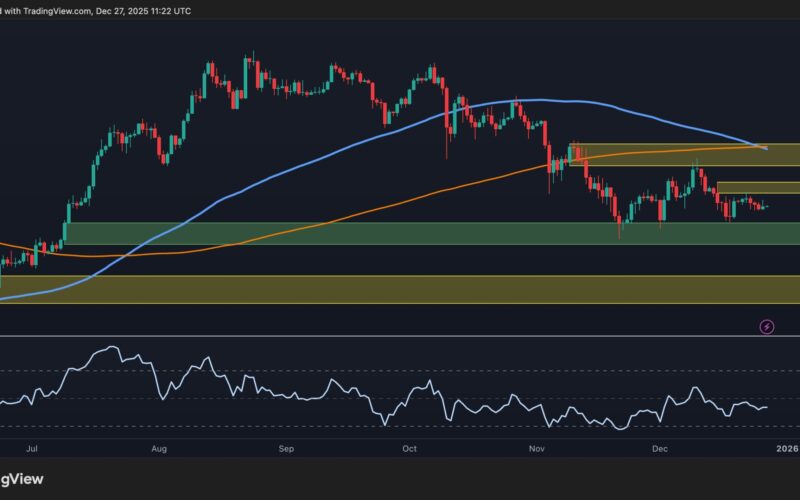Image resolution: width=800 pixels, height=500 pixels.
Task: Click the Dec label on time axis
Action: pyautogui.click(x=661, y=450)
